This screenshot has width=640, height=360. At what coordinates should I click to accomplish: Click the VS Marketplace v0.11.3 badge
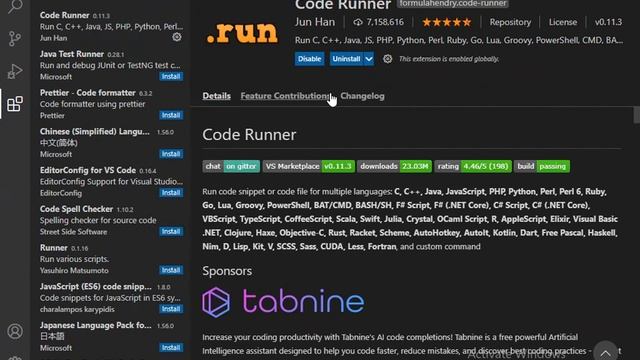(309, 166)
